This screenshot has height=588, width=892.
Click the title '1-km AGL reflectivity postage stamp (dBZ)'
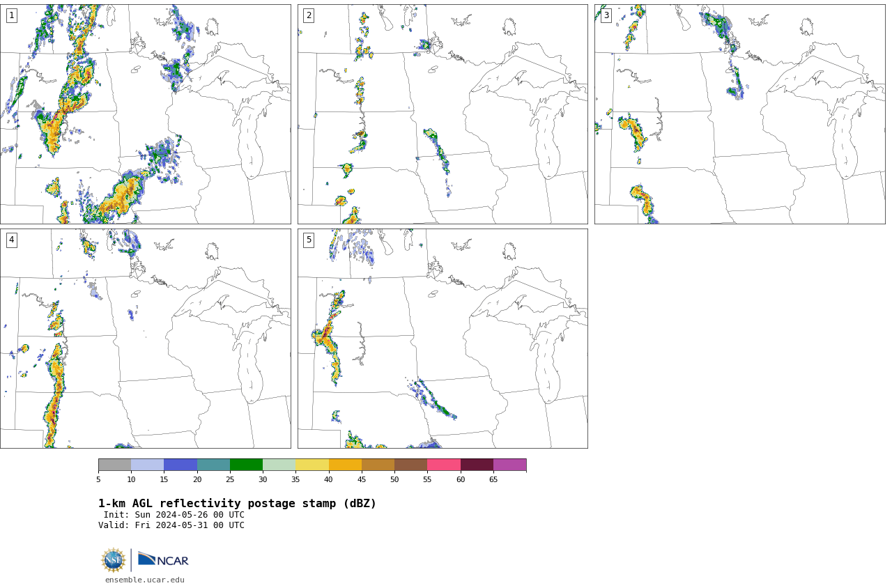coord(237,504)
